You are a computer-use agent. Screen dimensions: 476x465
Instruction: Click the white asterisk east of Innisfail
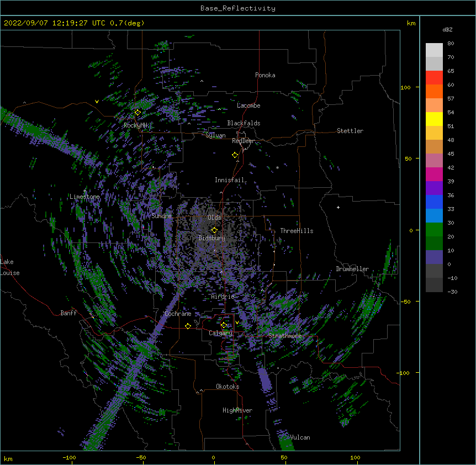pyautogui.click(x=277, y=167)
